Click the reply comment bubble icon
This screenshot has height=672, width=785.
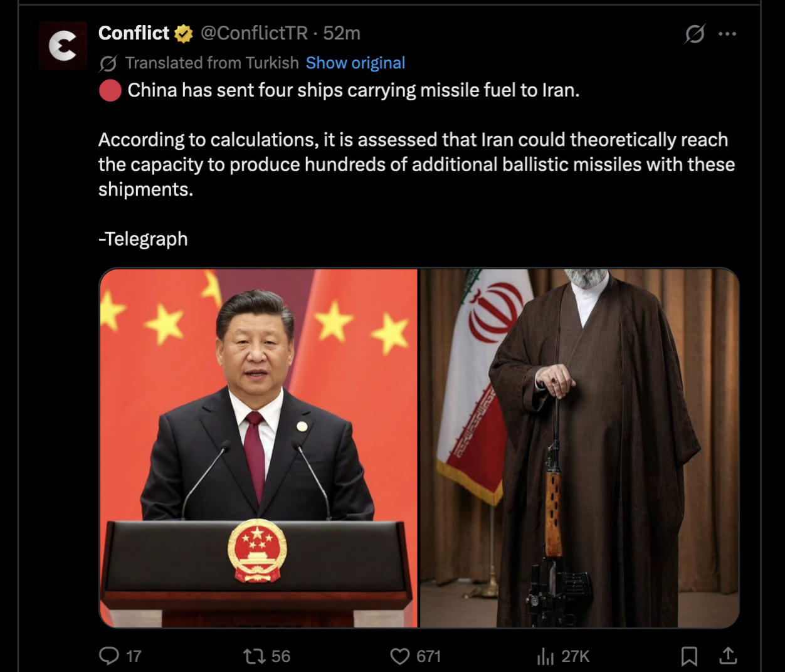pyautogui.click(x=109, y=656)
